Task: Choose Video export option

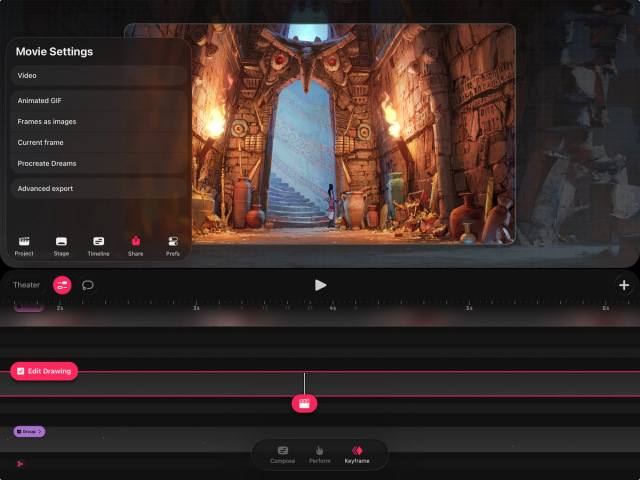Action: 98,76
